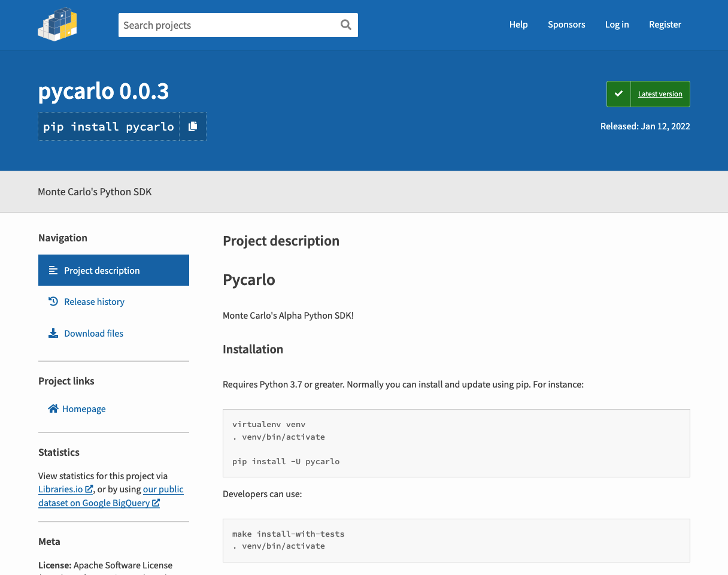Click the 'Released: Jan 12, 2022' text

(645, 126)
